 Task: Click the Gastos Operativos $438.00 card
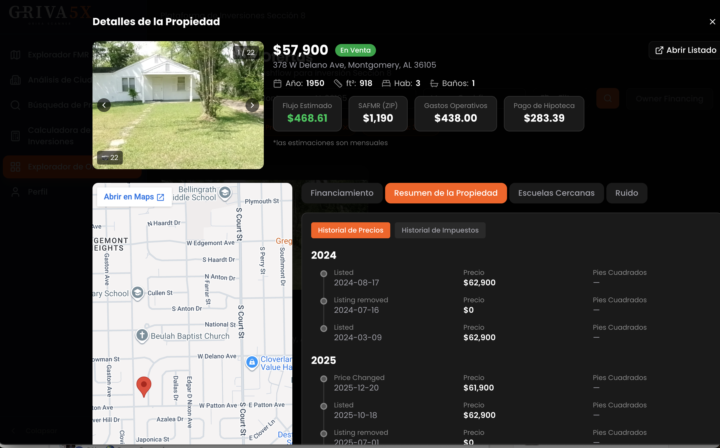coord(456,113)
